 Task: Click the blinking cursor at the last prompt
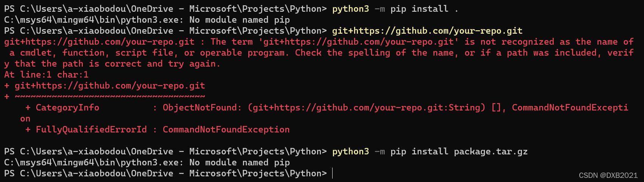coord(333,173)
